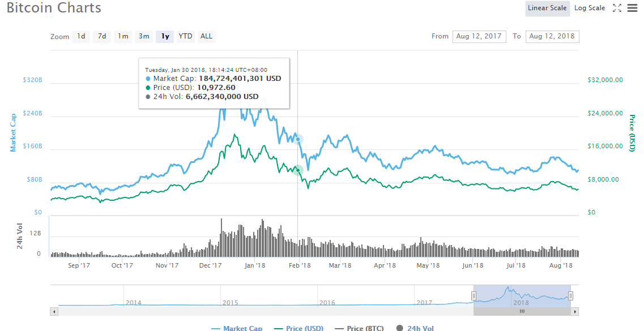Viewport: 644px width, 331px height.
Task: Click the Jul '18 axis label
Action: (x=516, y=265)
